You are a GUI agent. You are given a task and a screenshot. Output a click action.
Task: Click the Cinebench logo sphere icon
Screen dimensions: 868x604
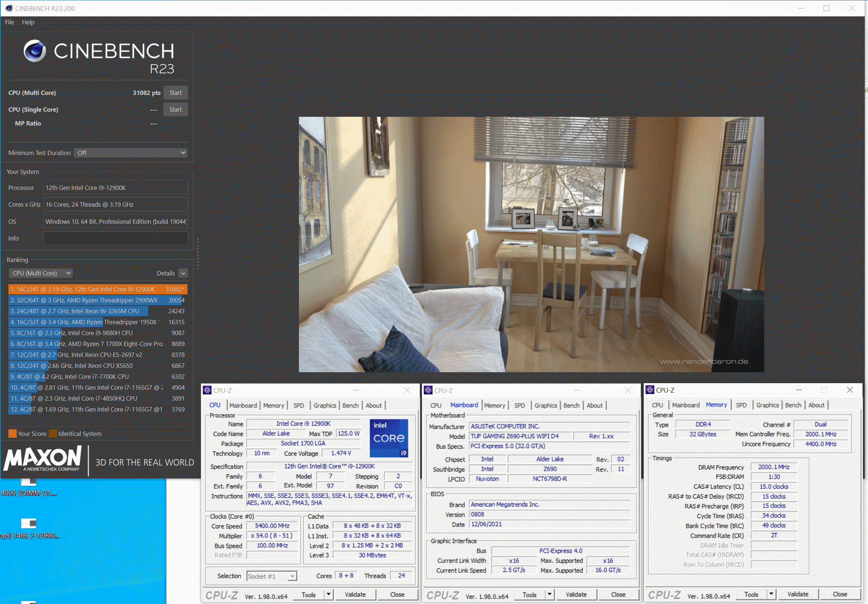click(x=35, y=51)
